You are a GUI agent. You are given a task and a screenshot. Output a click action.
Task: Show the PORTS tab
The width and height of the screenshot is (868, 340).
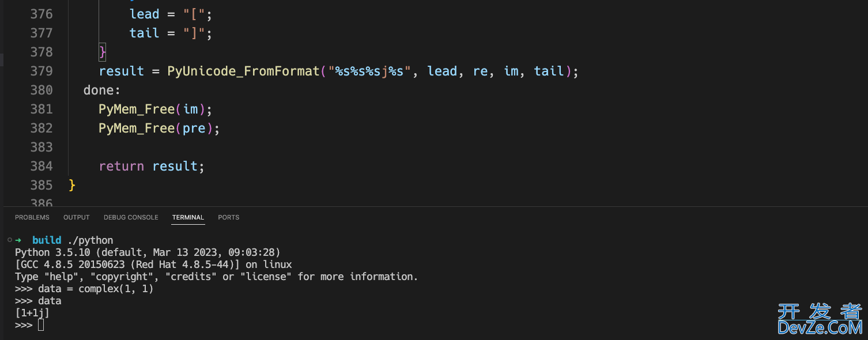(x=228, y=217)
